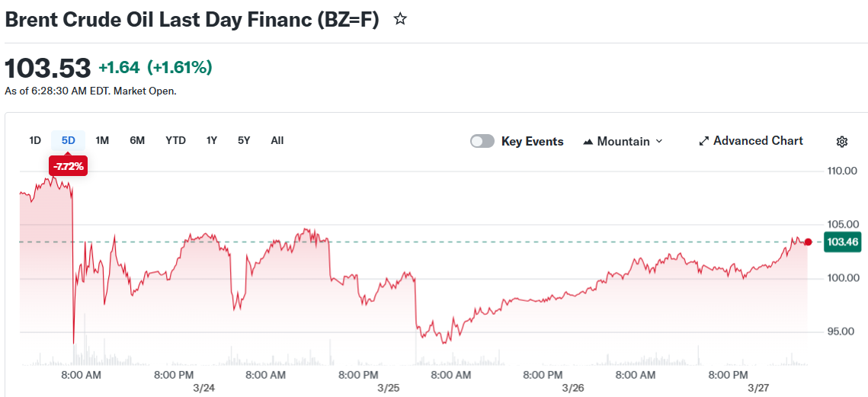Click the green 103.46 price label

tap(842, 242)
